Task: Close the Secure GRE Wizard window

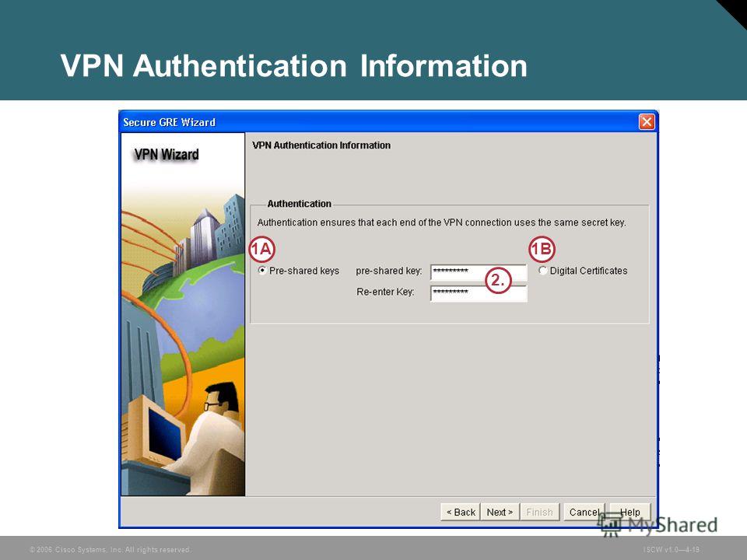Action: tap(647, 122)
